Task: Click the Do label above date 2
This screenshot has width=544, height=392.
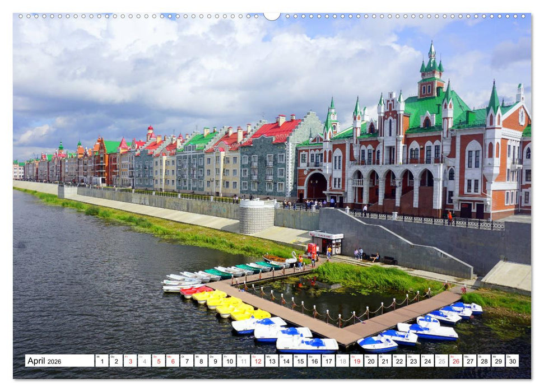Action: (x=113, y=357)
